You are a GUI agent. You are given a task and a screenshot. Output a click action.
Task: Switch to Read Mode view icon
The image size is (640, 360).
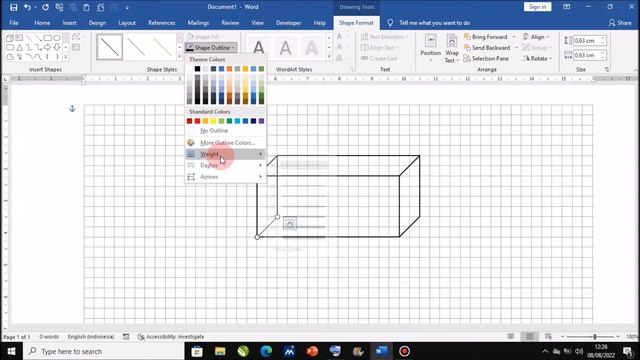(511, 336)
